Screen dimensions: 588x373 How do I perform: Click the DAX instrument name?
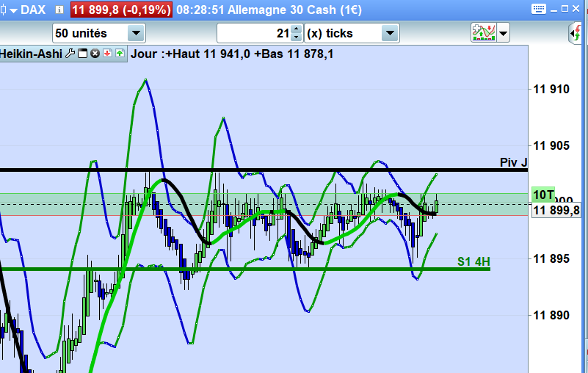33,10
